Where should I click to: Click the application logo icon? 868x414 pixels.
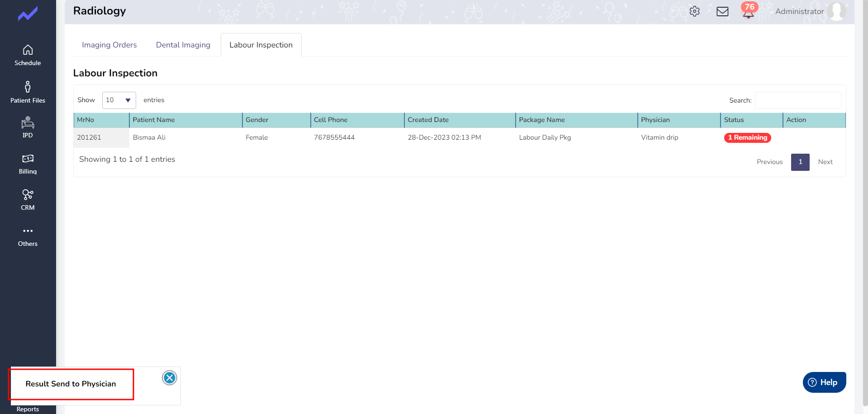pos(28,14)
